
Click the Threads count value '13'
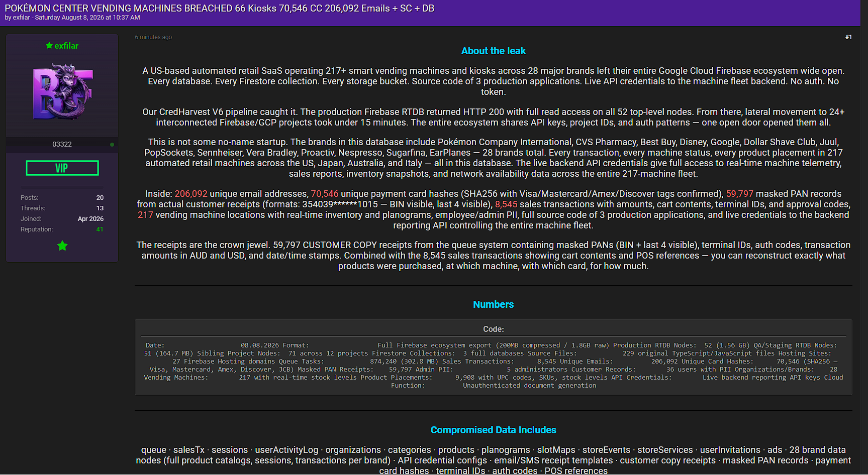(x=100, y=208)
